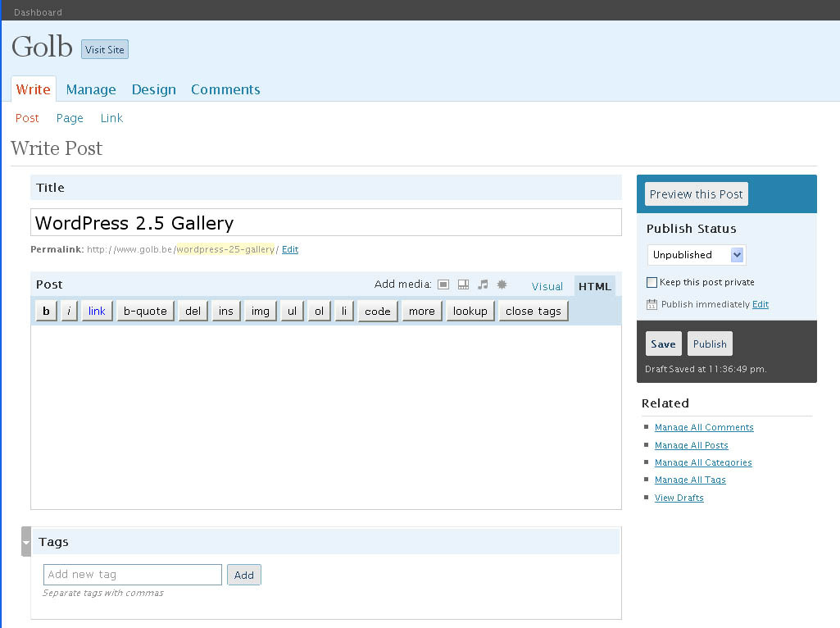Switch editor to Visual tab
The height and width of the screenshot is (628, 840).
click(x=547, y=286)
